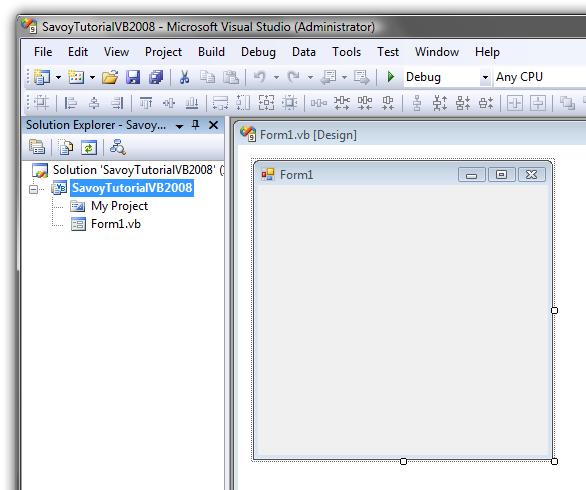Open the Build menu
Viewport: 586px width, 490px height.
click(x=212, y=52)
